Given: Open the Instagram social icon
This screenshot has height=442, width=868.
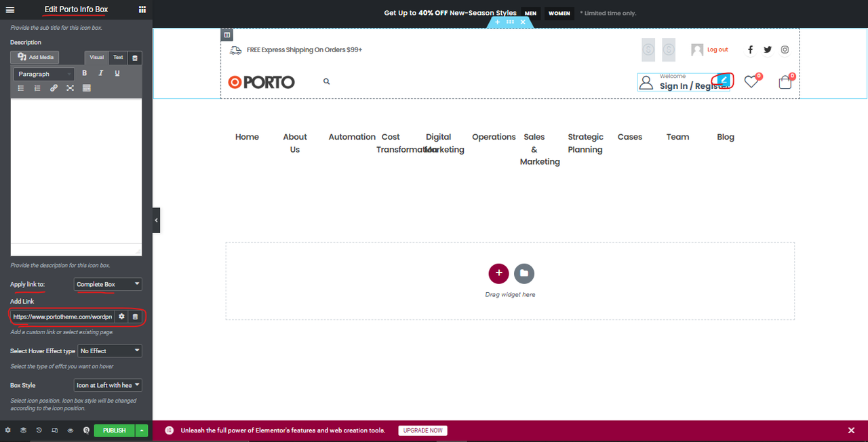Looking at the screenshot, I should pyautogui.click(x=785, y=49).
